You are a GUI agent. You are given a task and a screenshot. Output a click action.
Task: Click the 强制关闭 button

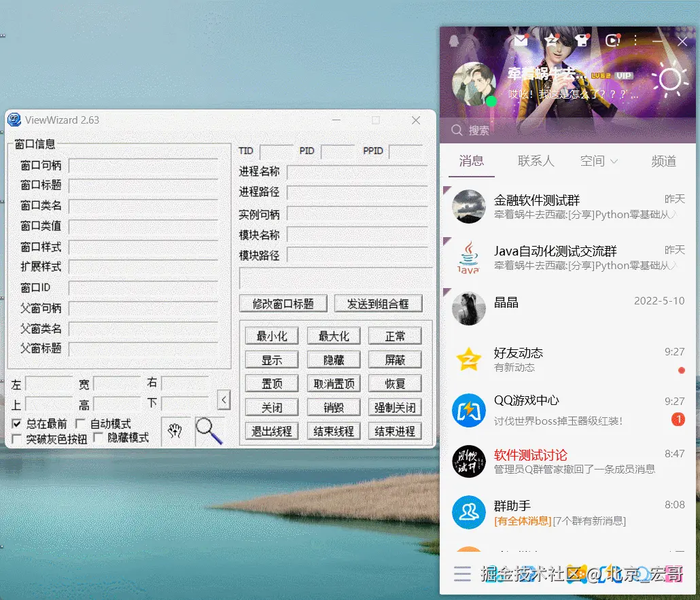coord(395,408)
